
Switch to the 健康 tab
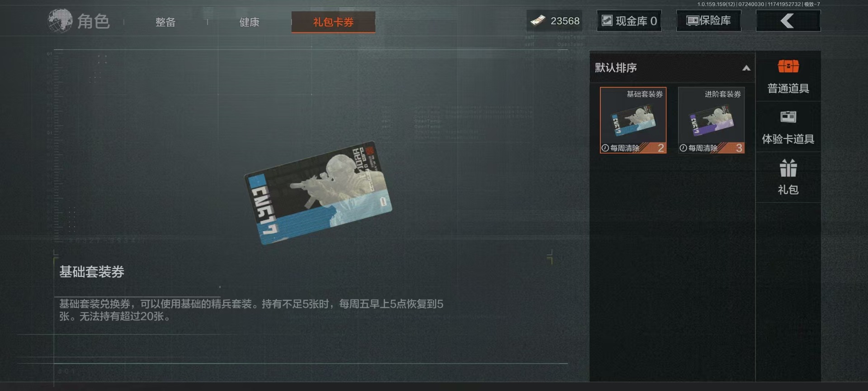click(249, 22)
